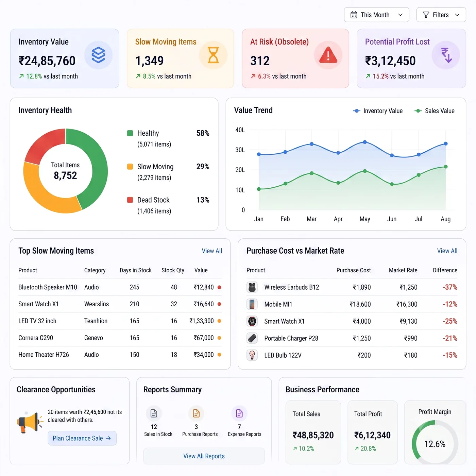The image size is (476, 476).
Task: Click the Plan Clearance Sale button
Action: click(82, 438)
